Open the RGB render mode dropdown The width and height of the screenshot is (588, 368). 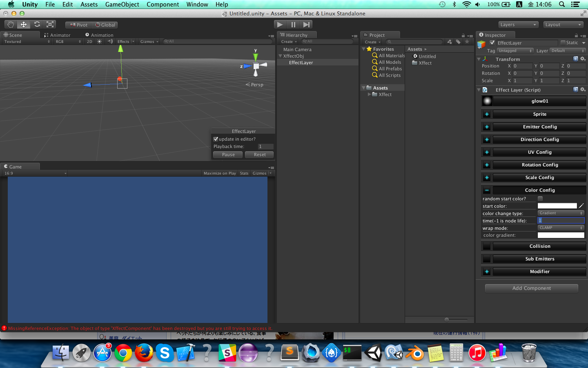coord(68,42)
